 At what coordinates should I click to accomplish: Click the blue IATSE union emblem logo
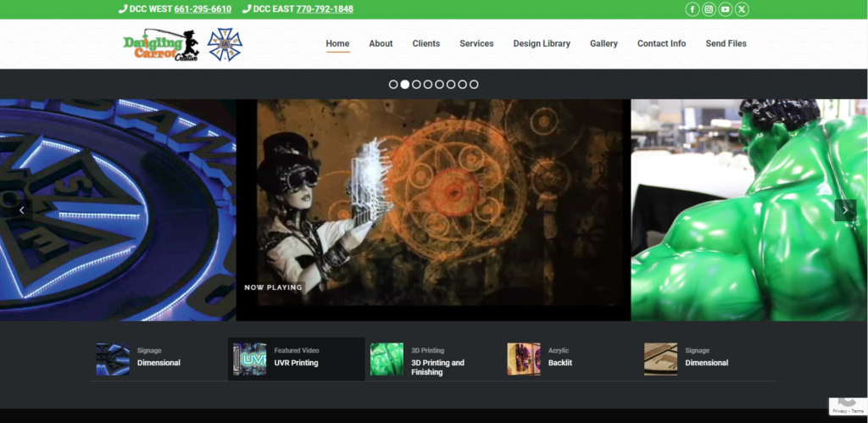[225, 44]
